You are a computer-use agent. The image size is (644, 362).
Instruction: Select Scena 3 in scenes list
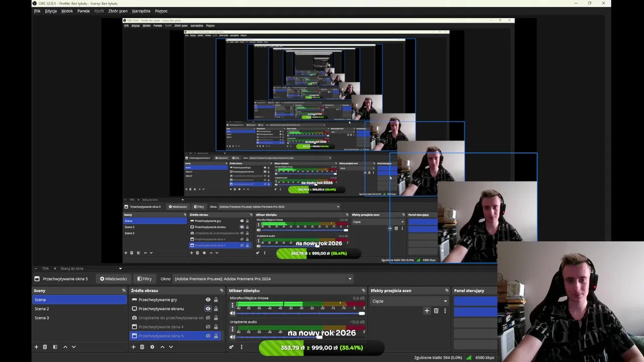pyautogui.click(x=79, y=318)
